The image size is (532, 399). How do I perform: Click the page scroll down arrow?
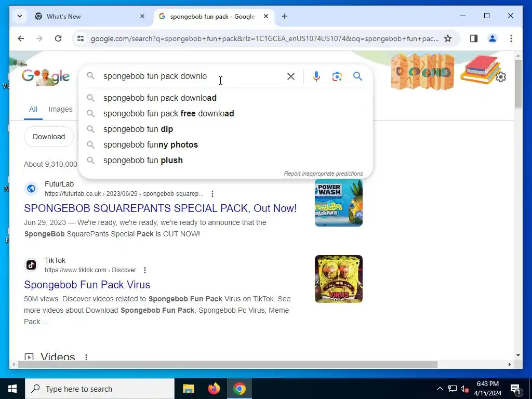[518, 355]
